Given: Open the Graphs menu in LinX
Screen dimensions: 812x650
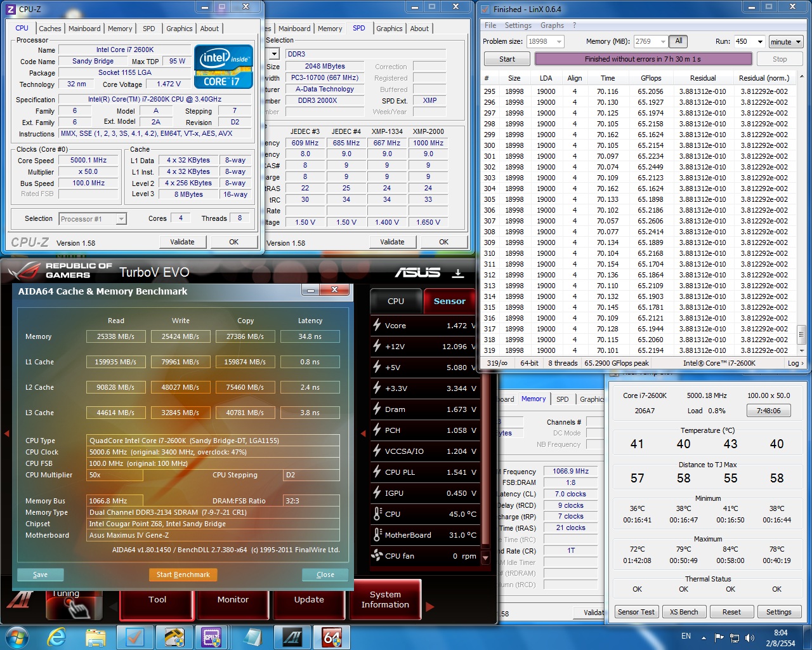Looking at the screenshot, I should pos(552,25).
